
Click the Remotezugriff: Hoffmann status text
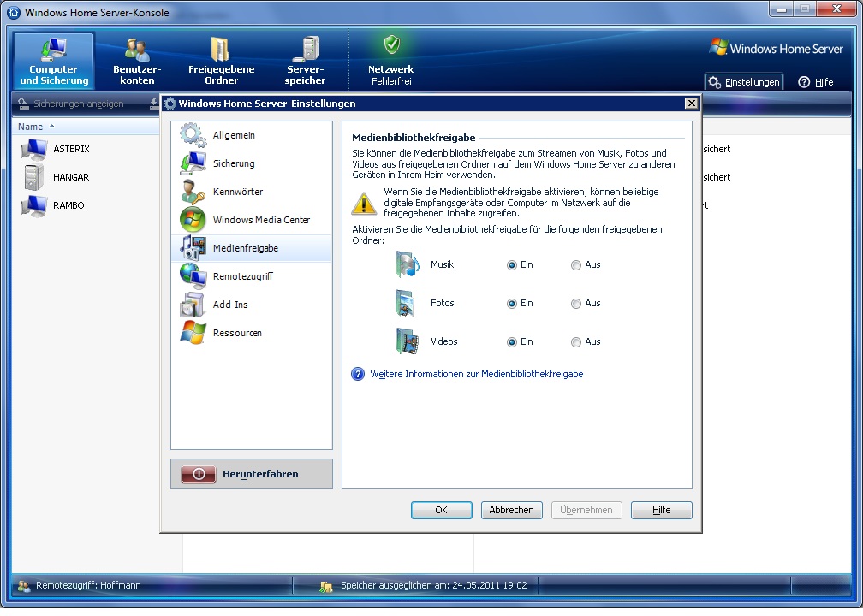[x=88, y=585]
